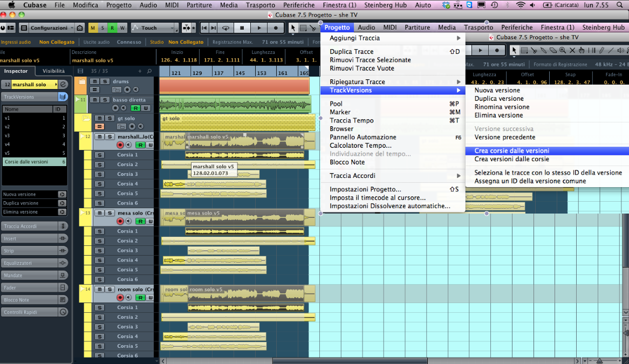Click the Controlli Rapidi knob icon
Image resolution: width=629 pixels, height=364 pixels.
(63, 312)
